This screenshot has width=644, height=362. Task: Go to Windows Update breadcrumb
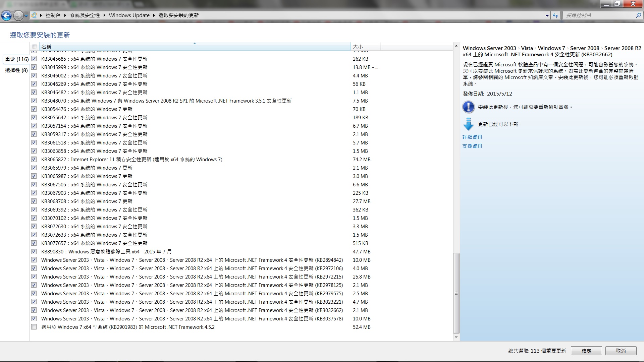[x=129, y=15]
